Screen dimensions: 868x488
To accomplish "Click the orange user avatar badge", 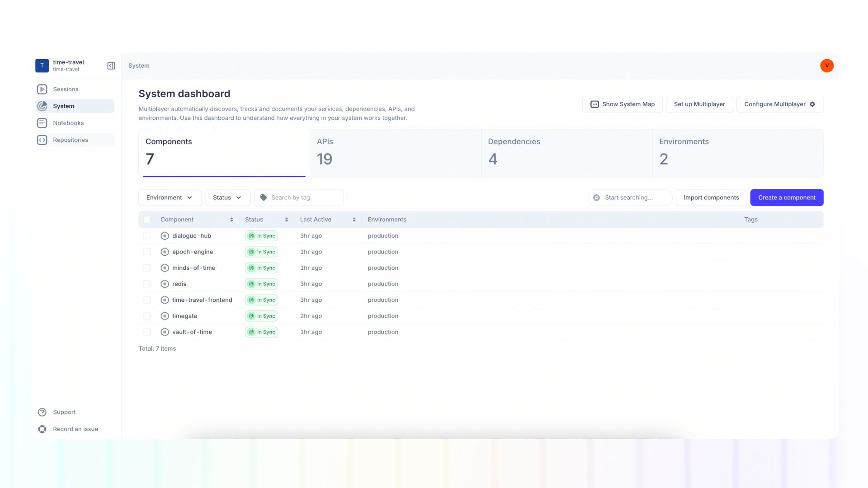I will [826, 66].
